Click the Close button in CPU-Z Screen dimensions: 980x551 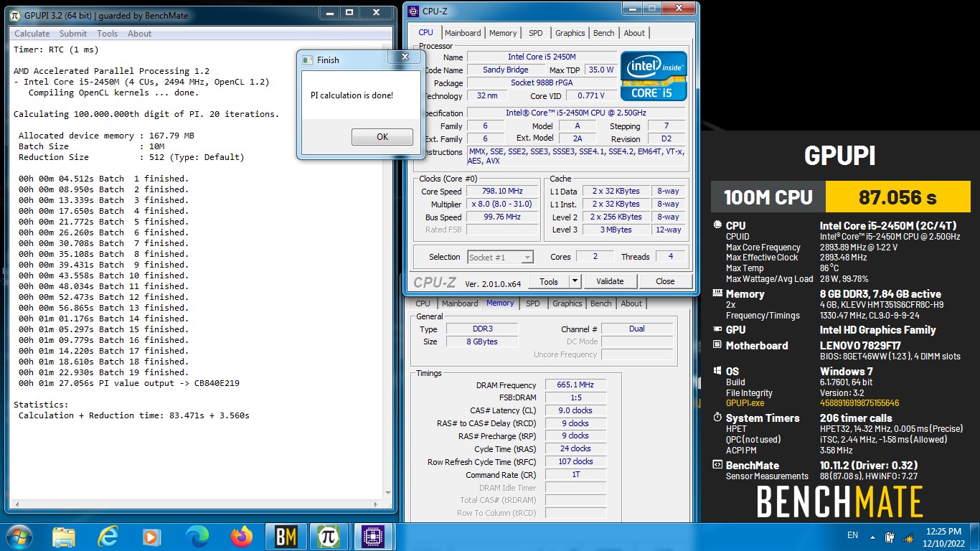tap(665, 281)
